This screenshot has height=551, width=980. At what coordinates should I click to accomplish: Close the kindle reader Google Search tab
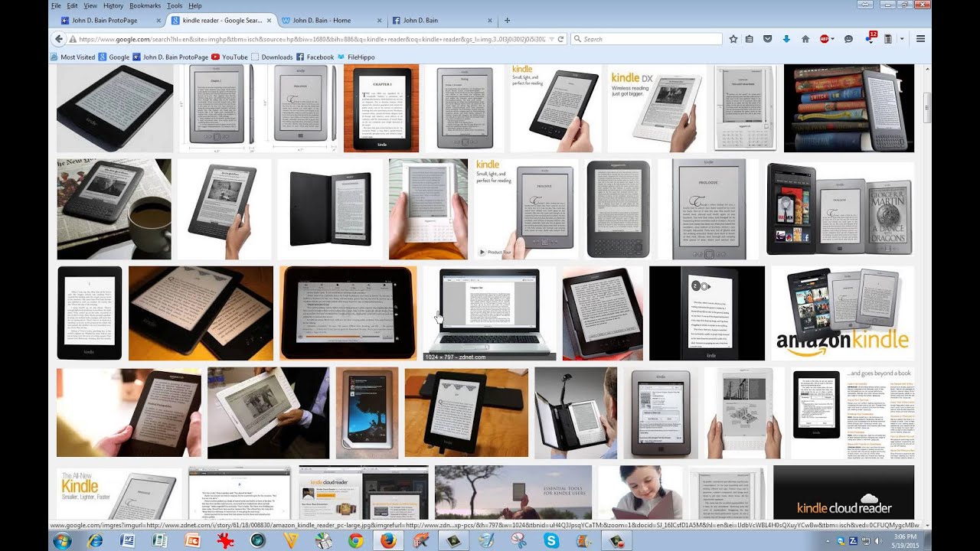[269, 20]
